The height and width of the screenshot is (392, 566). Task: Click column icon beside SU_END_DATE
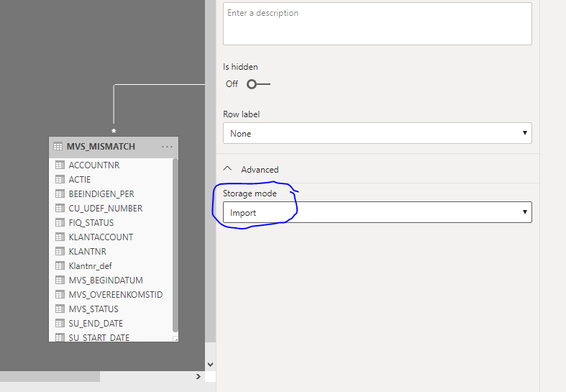coord(60,324)
